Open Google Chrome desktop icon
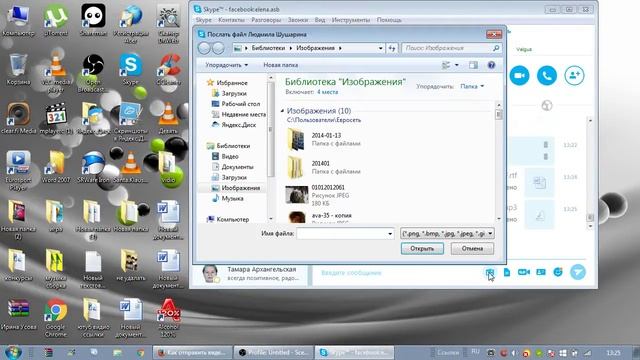This screenshot has width=640, height=360. [56, 318]
